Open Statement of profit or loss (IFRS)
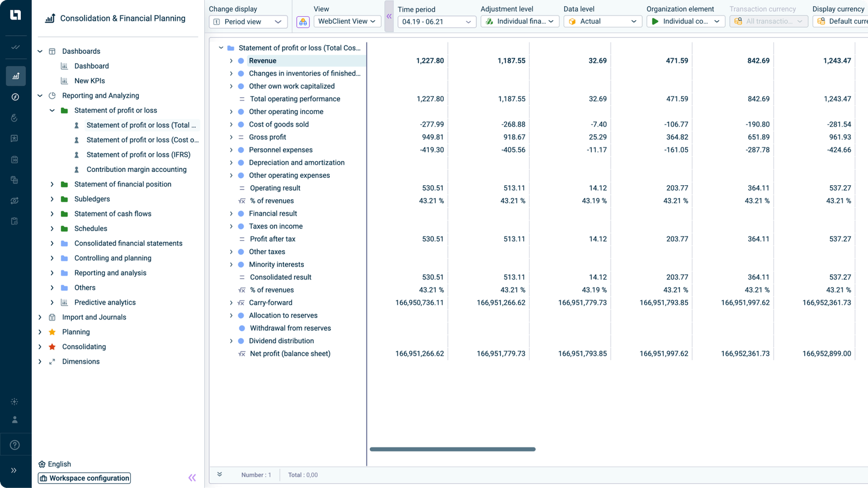868x488 pixels. coord(138,155)
